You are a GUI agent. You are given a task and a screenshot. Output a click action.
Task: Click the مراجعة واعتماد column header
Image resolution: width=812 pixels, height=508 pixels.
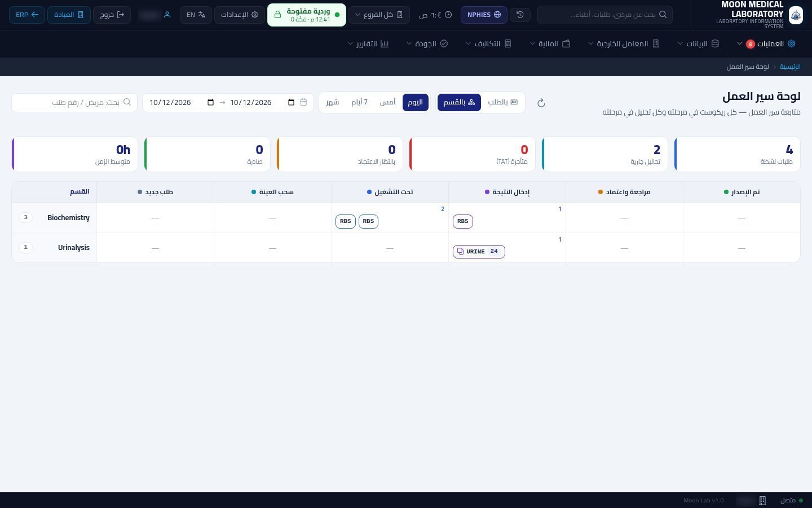[624, 192]
